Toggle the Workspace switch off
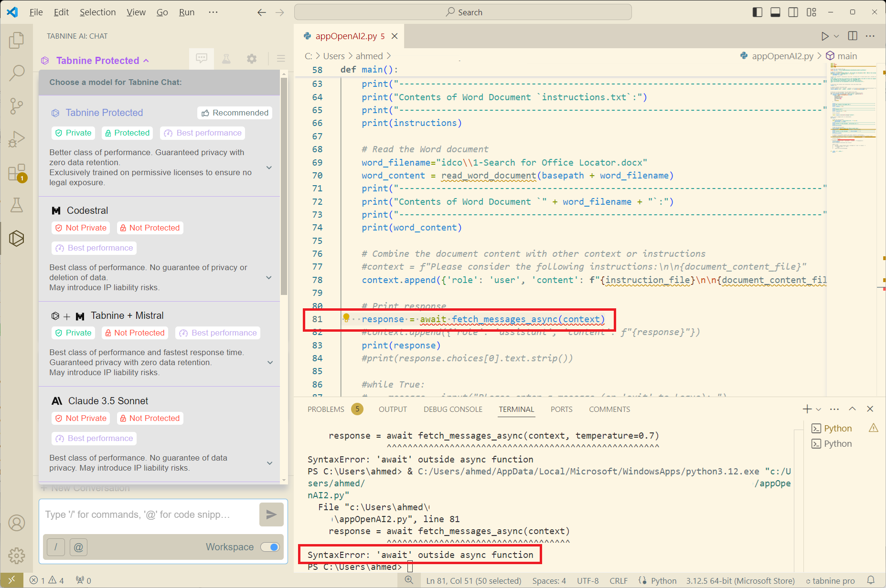 (270, 547)
